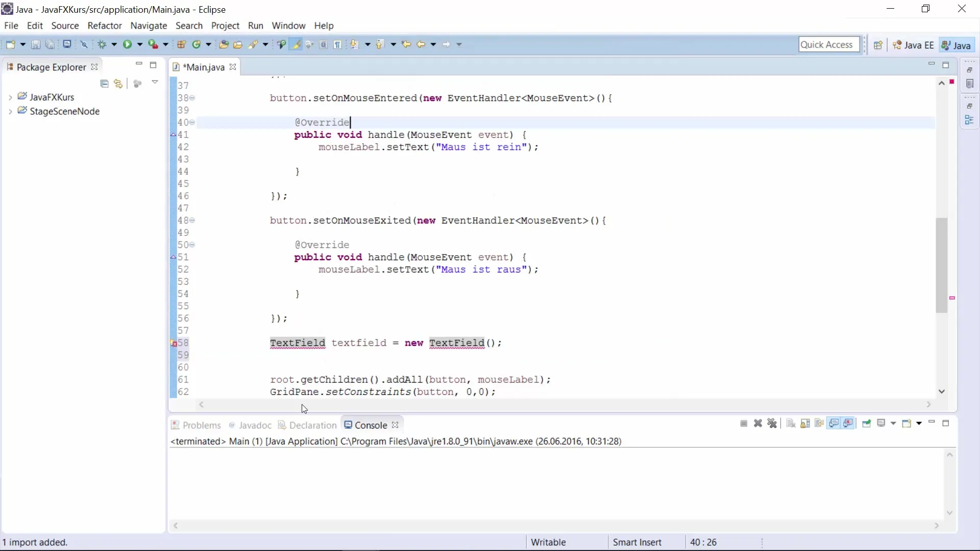Screen dimensions: 980x551
Task: Toggle Show Whitespace Characters icon
Action: 338,44
